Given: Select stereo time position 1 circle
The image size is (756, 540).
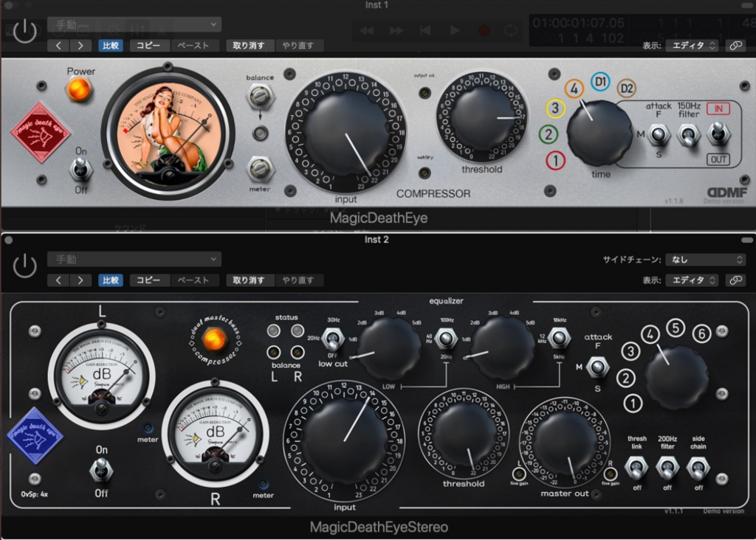Looking at the screenshot, I should pos(633,404).
